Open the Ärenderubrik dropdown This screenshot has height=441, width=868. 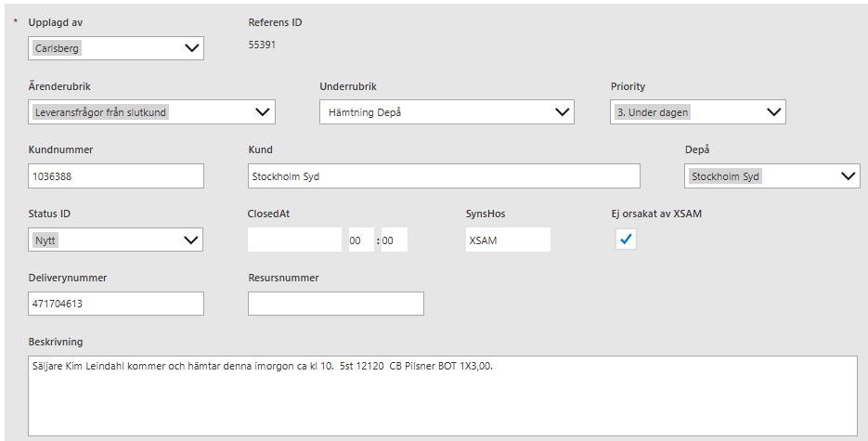(x=152, y=112)
